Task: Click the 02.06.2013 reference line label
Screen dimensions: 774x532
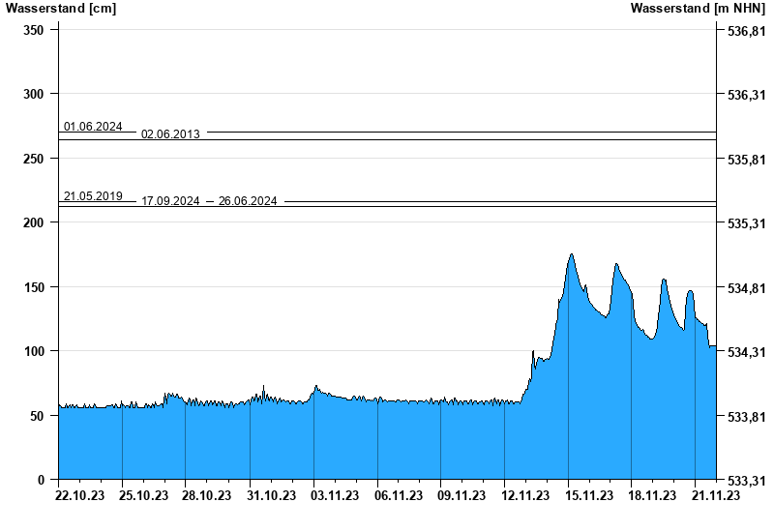Action: coord(170,134)
